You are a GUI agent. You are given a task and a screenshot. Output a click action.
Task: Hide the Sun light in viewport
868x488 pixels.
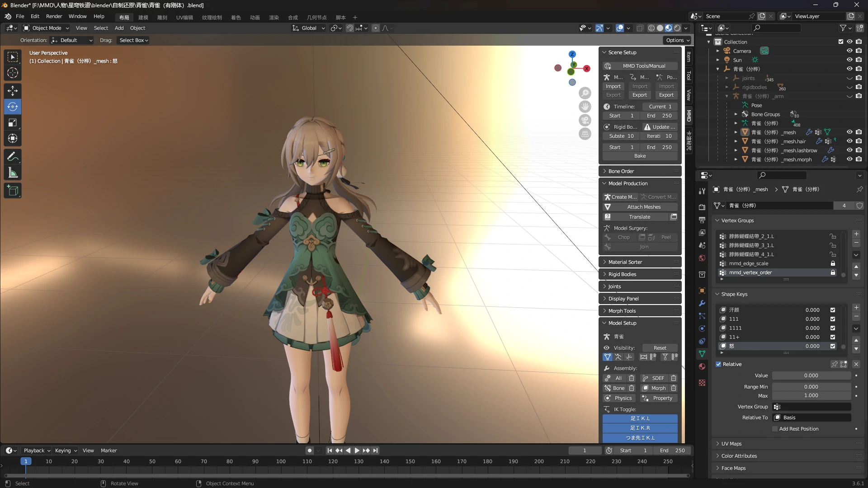tap(849, 60)
